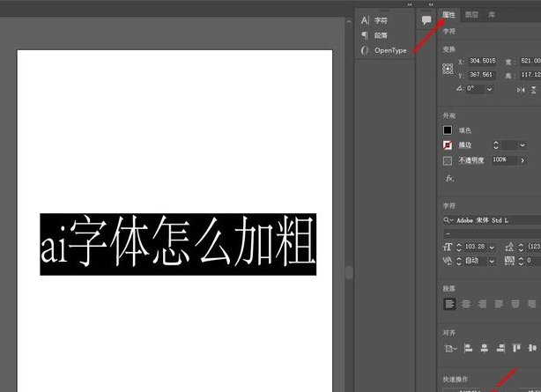The height and width of the screenshot is (392, 541).
Task: Open the font search dropdown icon
Action: (x=448, y=220)
